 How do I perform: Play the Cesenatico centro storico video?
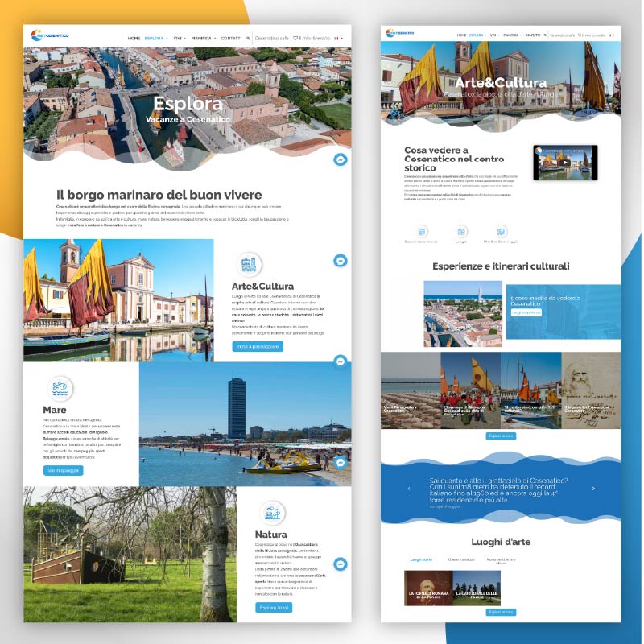tap(565, 163)
